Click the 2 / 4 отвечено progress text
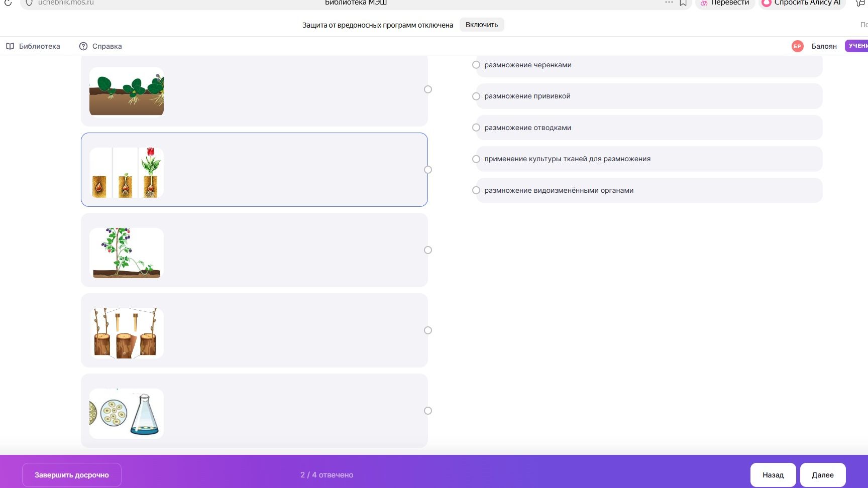Image resolution: width=868 pixels, height=488 pixels. point(327,475)
